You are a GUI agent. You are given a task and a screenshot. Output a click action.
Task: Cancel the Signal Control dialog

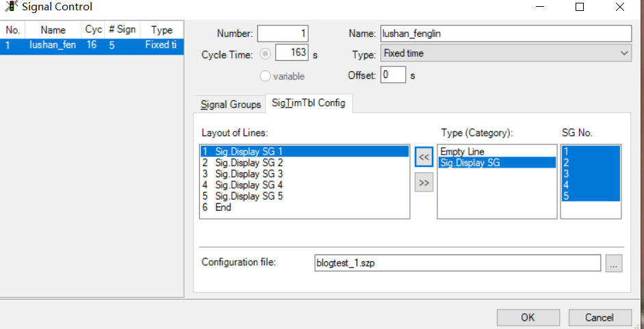600,317
